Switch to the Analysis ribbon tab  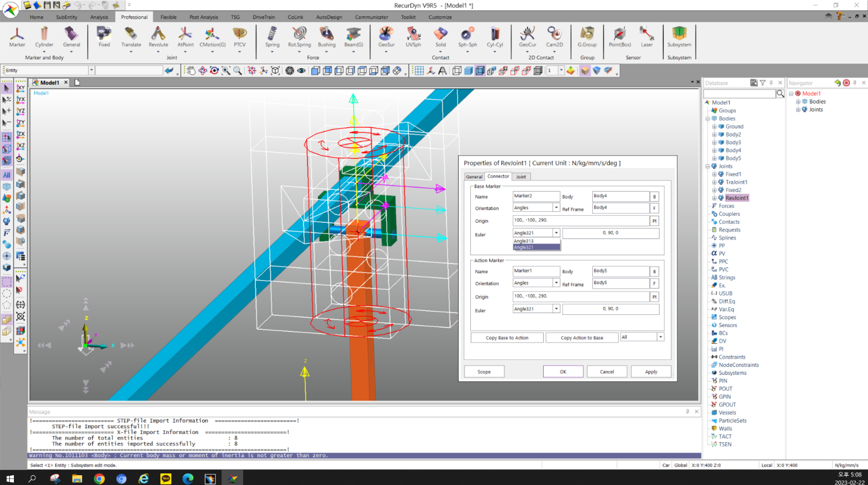pos(99,17)
